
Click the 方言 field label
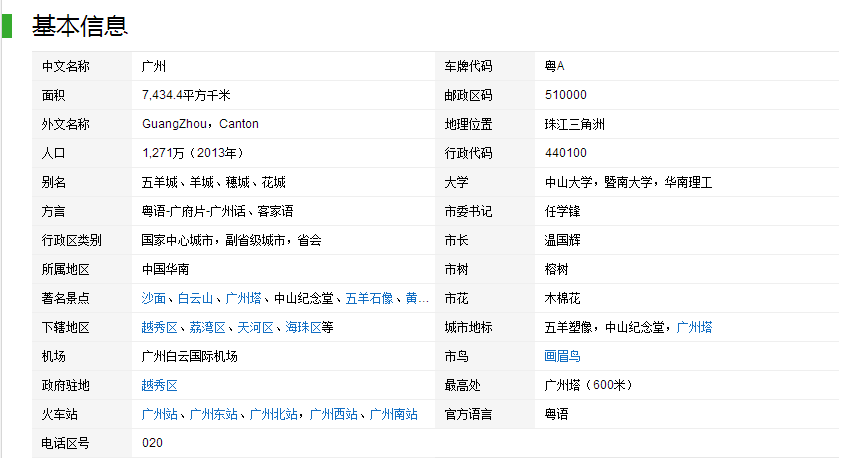click(x=53, y=211)
